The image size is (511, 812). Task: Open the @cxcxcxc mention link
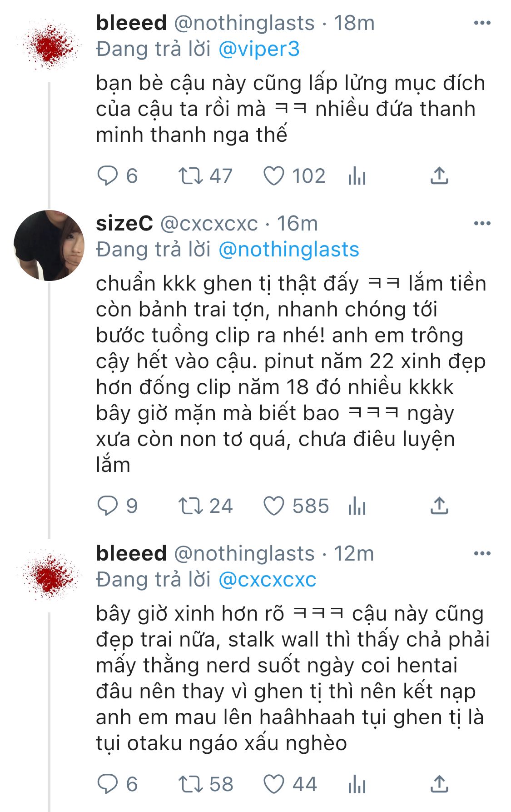(x=267, y=580)
